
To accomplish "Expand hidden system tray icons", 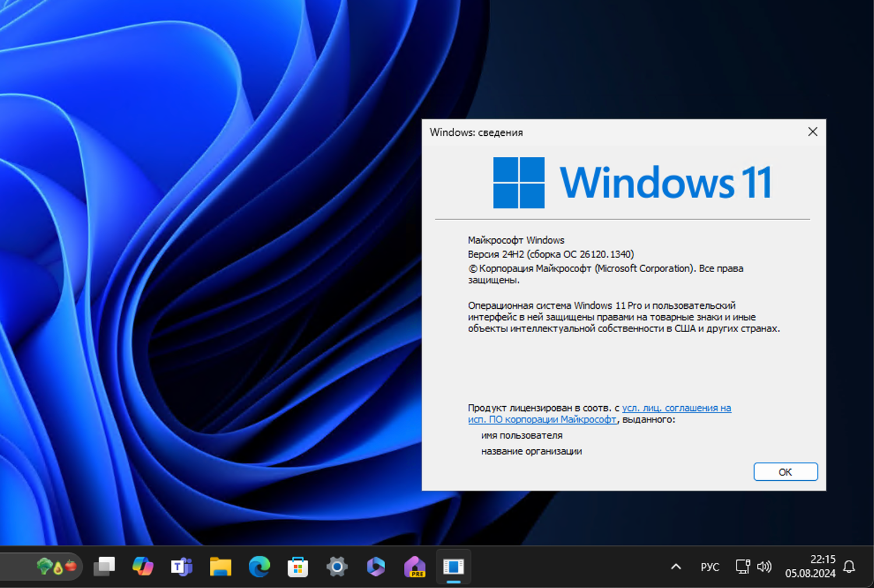I will point(675,566).
